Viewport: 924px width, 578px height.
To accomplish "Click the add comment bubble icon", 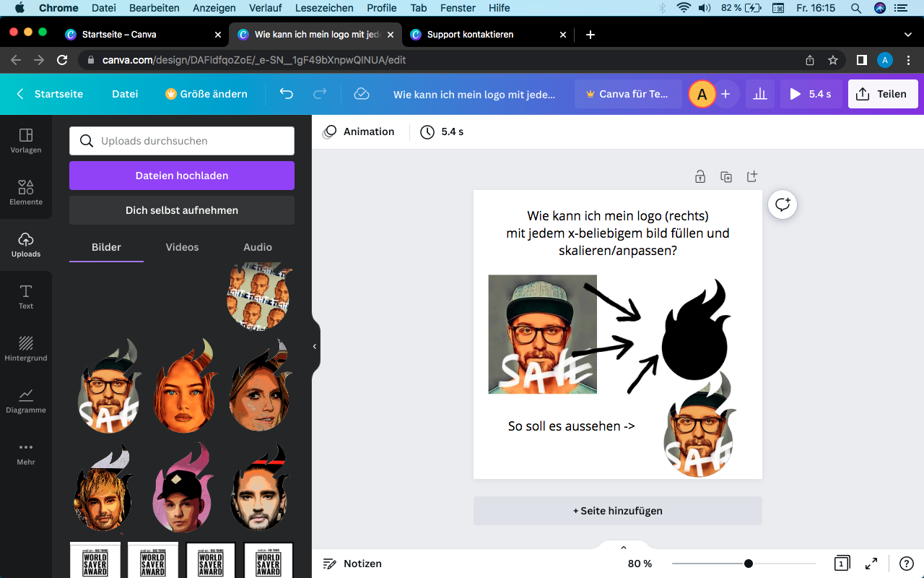I will point(783,204).
